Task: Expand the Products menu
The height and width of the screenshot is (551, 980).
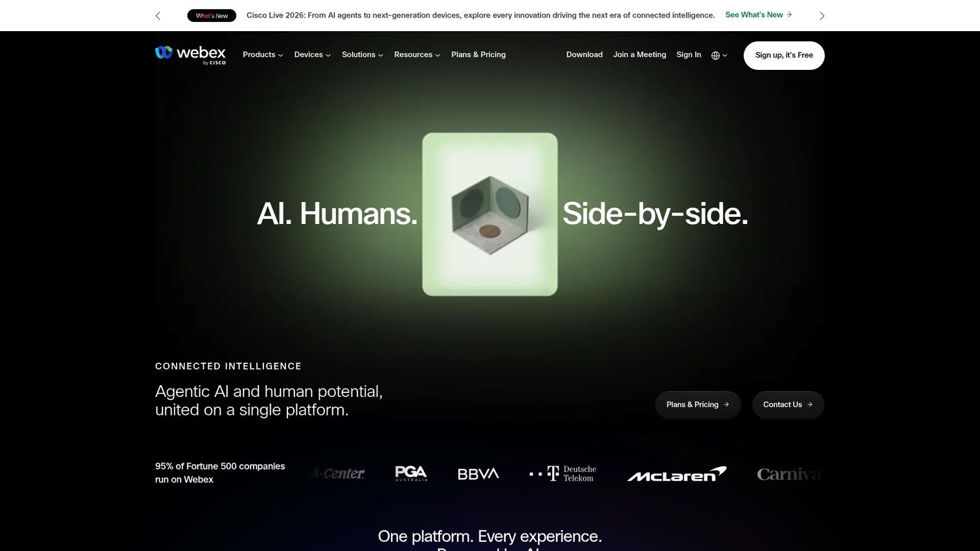Action: click(x=263, y=55)
